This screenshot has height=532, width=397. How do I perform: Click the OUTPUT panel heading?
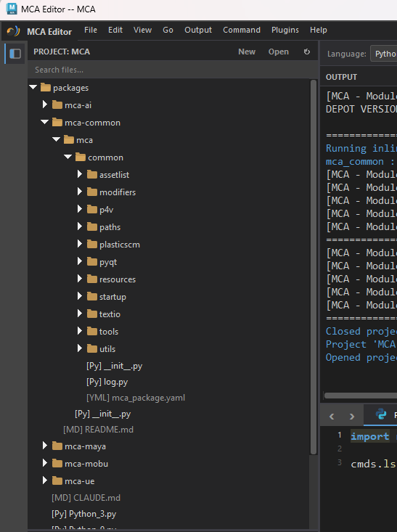(341, 77)
